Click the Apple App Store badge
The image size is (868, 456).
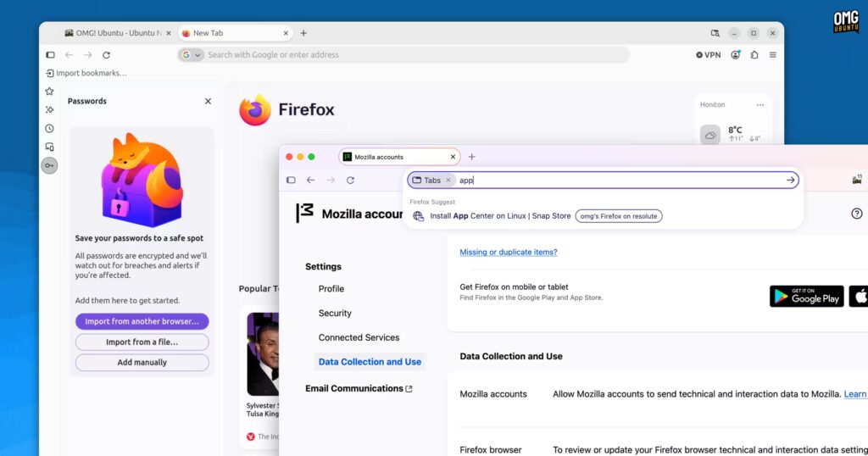[859, 296]
